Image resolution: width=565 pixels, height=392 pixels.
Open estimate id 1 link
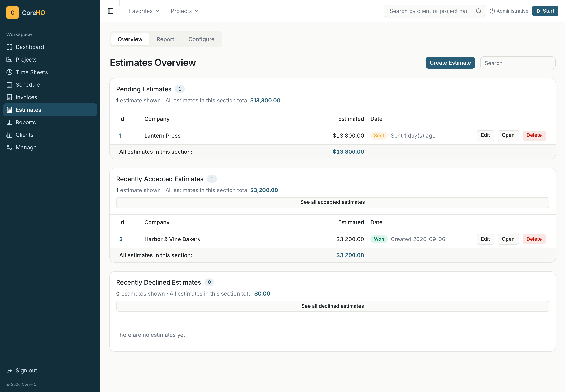[120, 136]
